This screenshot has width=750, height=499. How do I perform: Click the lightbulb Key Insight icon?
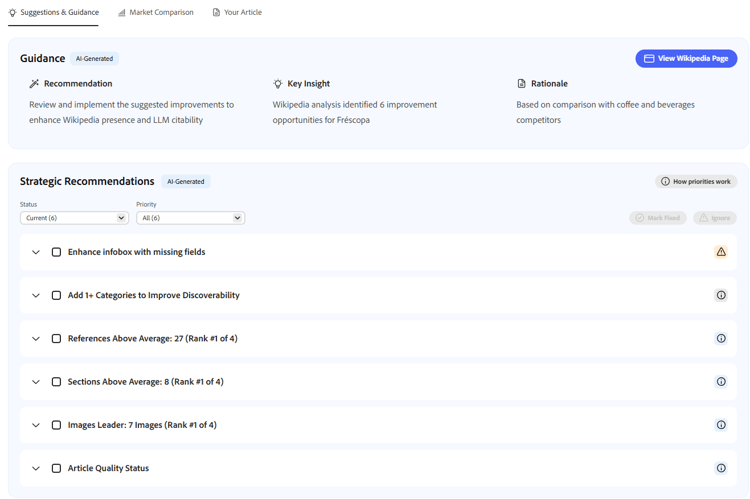click(278, 84)
